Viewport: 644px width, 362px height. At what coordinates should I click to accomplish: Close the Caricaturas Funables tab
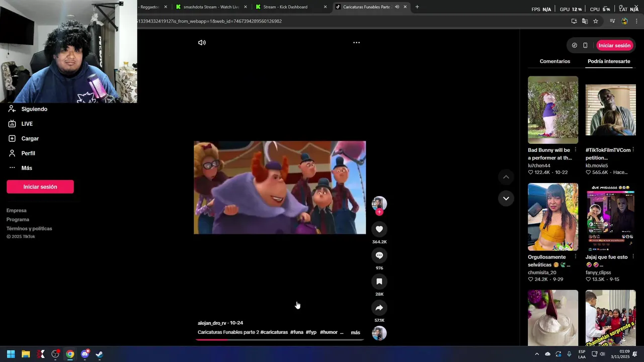pos(405,7)
